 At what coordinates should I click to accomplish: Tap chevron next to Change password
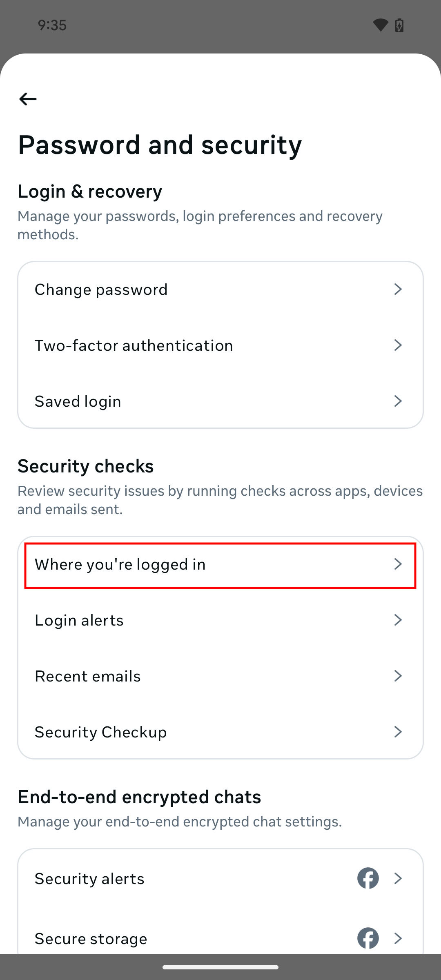(398, 290)
